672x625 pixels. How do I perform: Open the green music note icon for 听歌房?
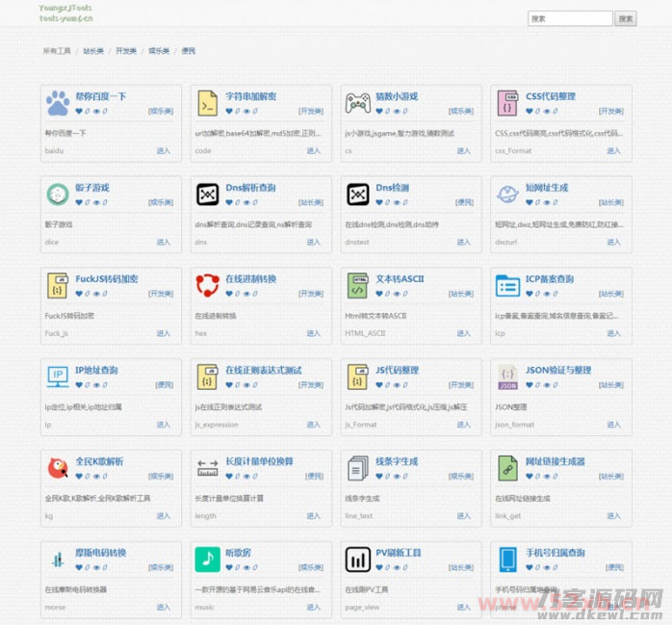click(208, 560)
